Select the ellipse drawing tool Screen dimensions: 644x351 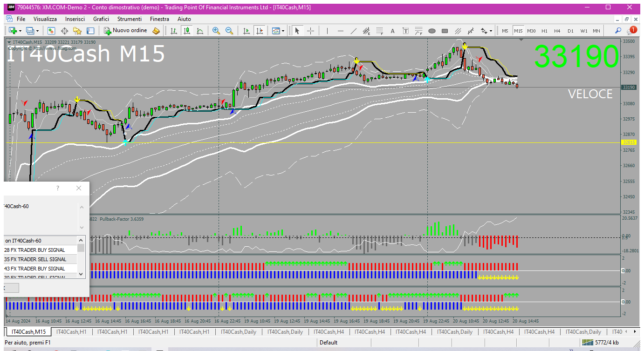[432, 31]
